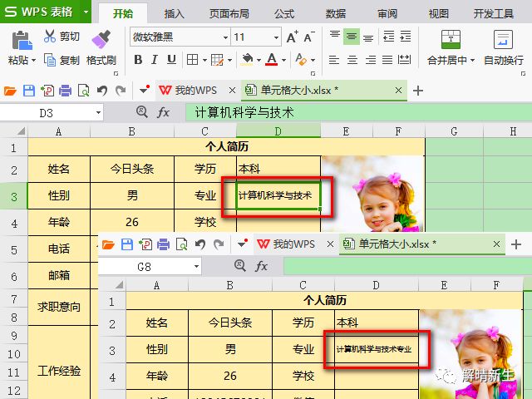
Task: Switch to the 插入 ribbon tab
Action: 174,13
